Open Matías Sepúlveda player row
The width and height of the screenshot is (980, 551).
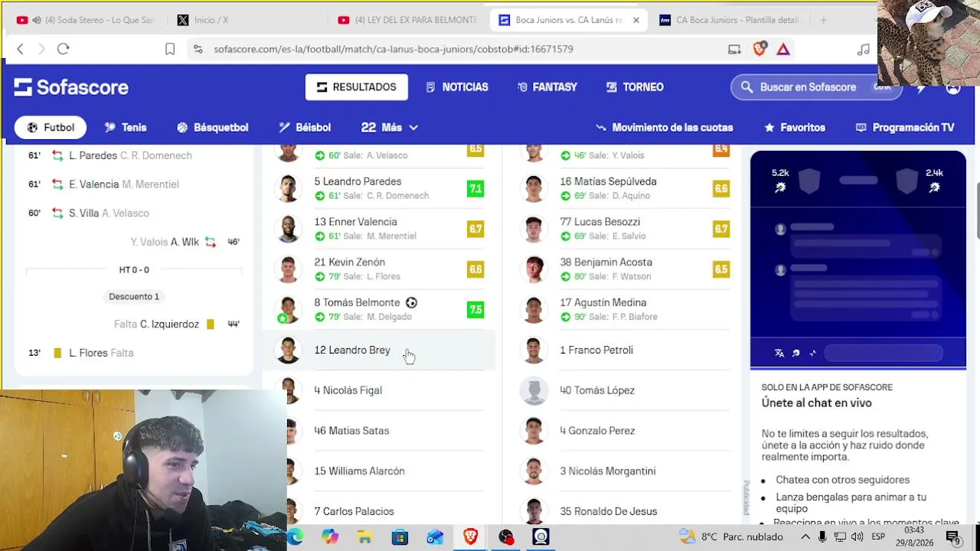click(625, 188)
